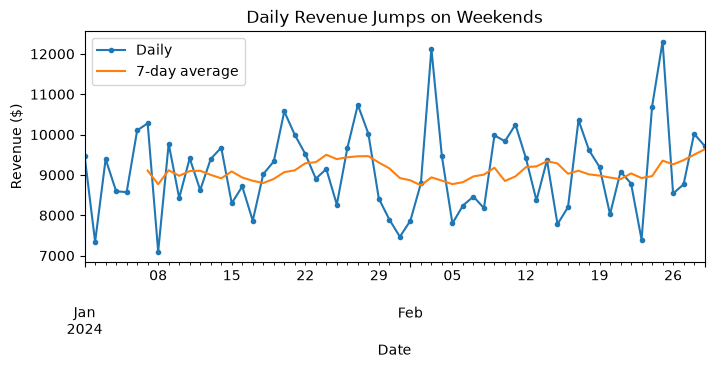Click the '22' x-axis tick label
The height and width of the screenshot is (368, 714).
coord(306,276)
